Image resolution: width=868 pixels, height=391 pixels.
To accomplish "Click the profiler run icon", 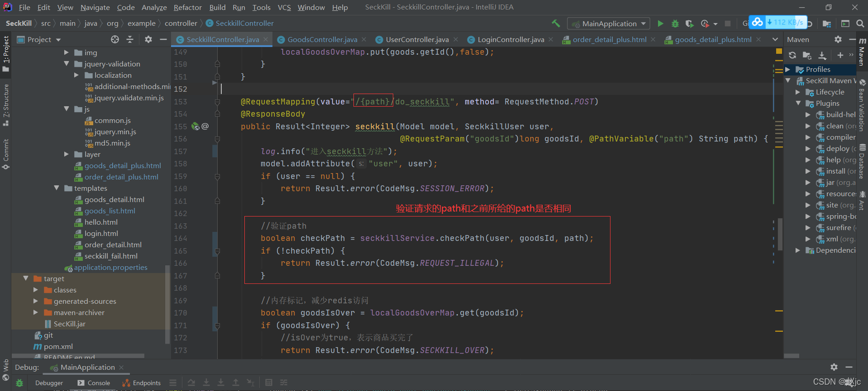I will click(x=705, y=24).
